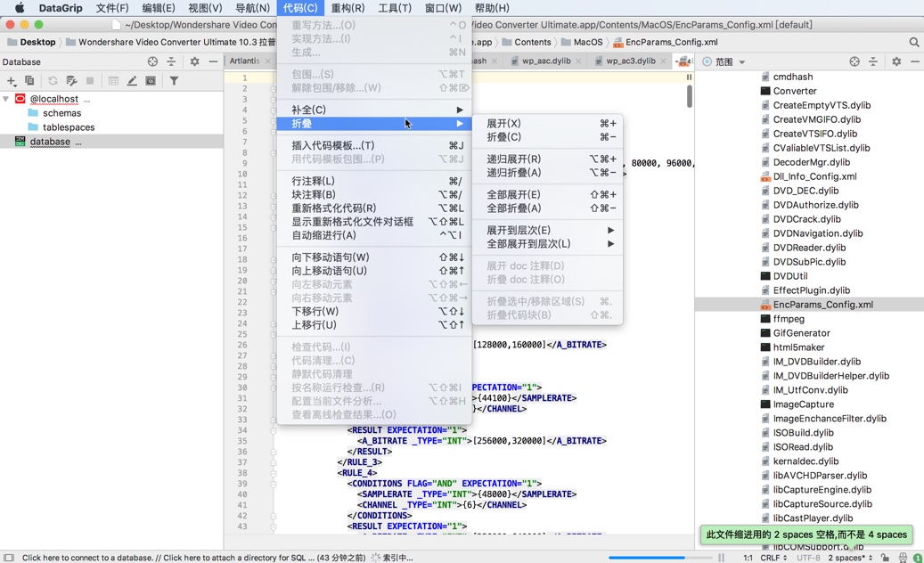
Task: Choose 全部折叠(A) from the folding submenu
Action: click(547, 208)
